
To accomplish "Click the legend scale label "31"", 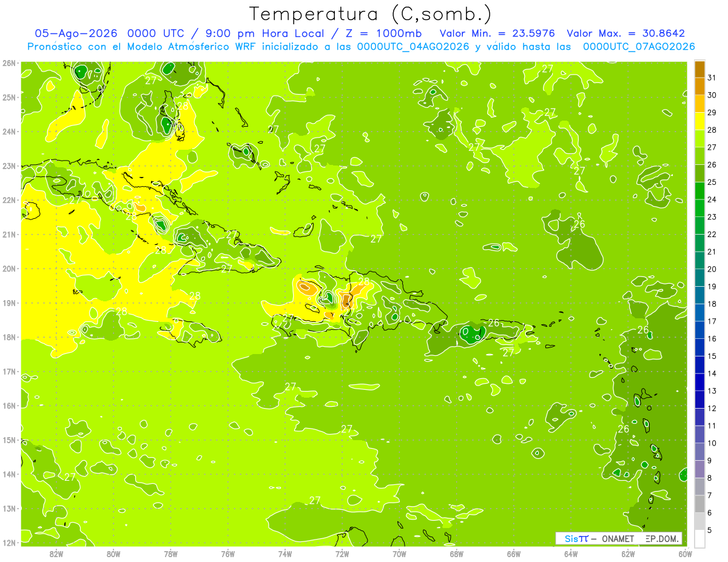I will pyautogui.click(x=712, y=78).
